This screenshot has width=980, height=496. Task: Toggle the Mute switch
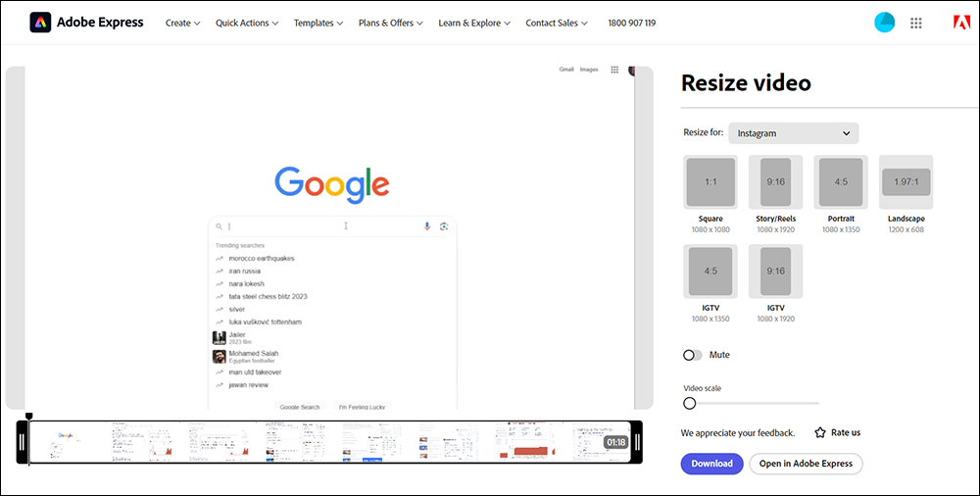tap(693, 355)
